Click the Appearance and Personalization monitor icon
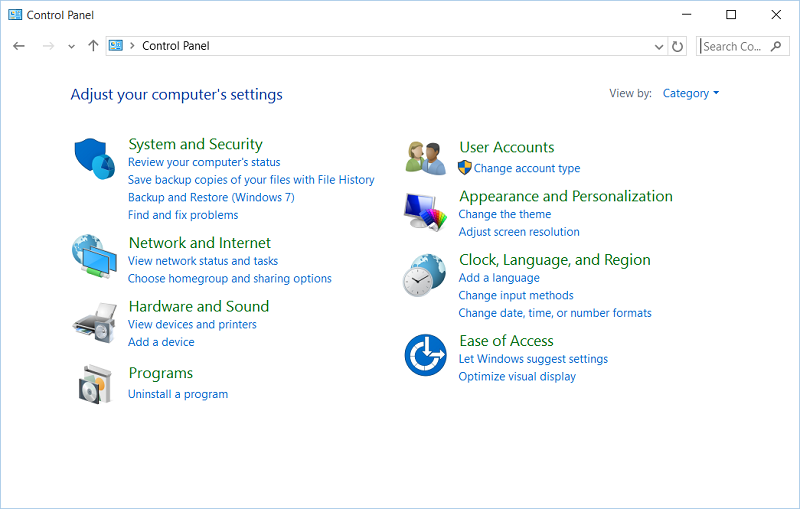Image resolution: width=800 pixels, height=509 pixels. coord(425,211)
